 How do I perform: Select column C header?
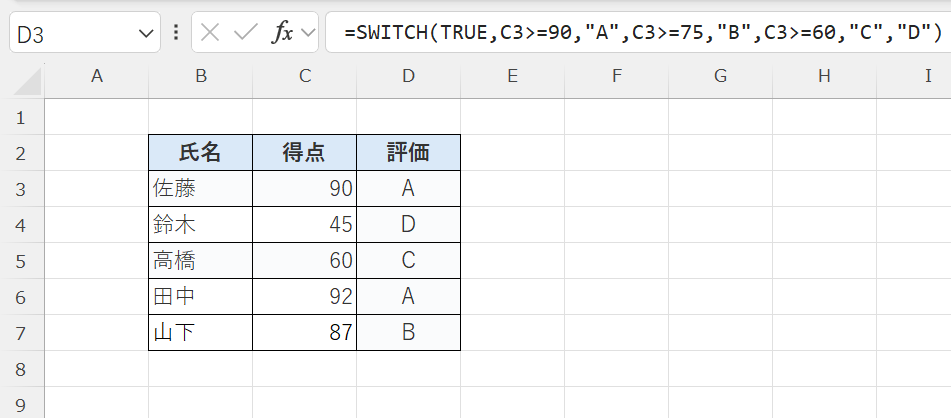(x=304, y=76)
